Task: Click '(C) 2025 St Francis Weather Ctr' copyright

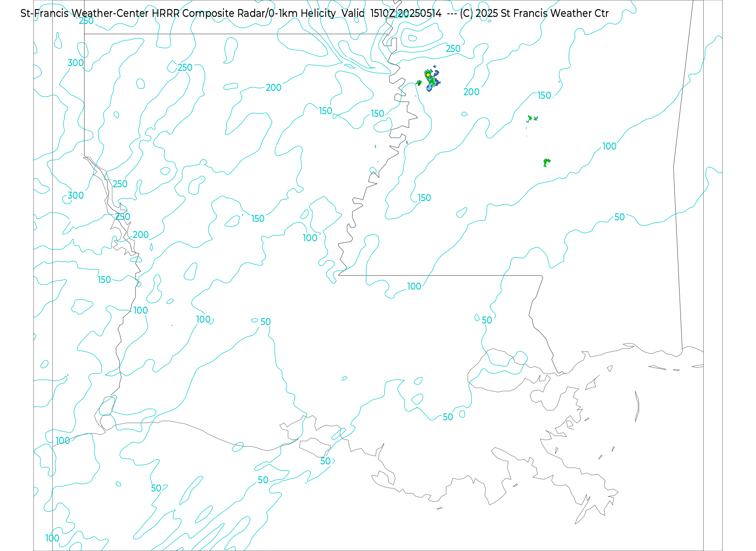Action: (534, 13)
